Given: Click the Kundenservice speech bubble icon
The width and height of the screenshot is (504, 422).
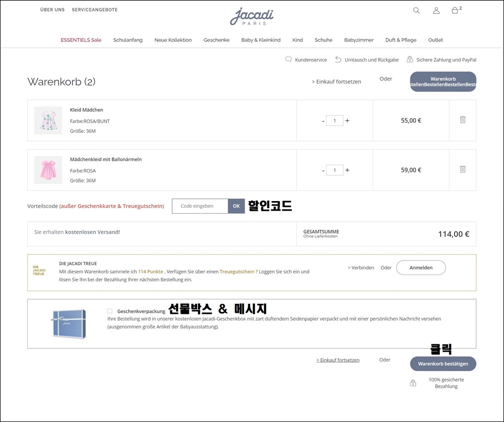Looking at the screenshot, I should pos(288,59).
